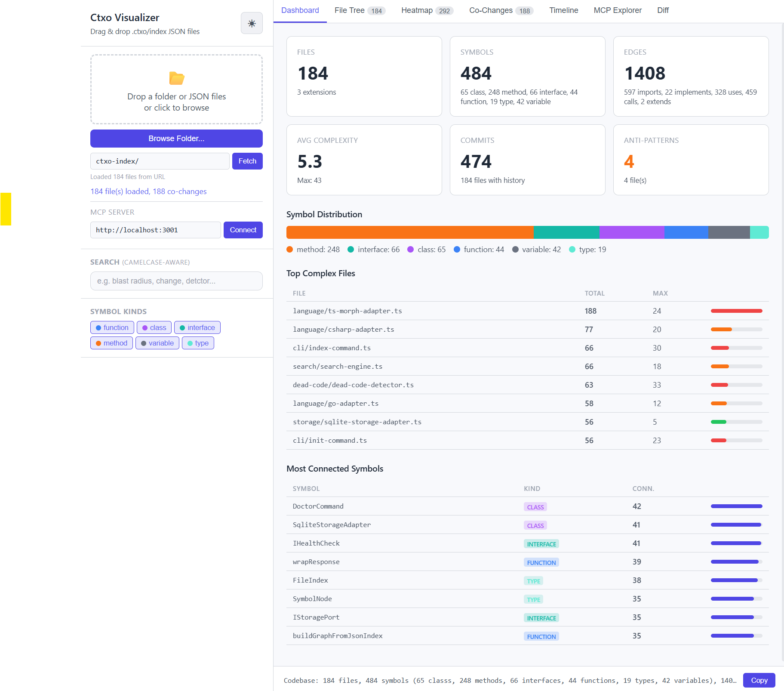This screenshot has height=691, width=784.
Task: Copy the codebase summary text
Action: (759, 680)
